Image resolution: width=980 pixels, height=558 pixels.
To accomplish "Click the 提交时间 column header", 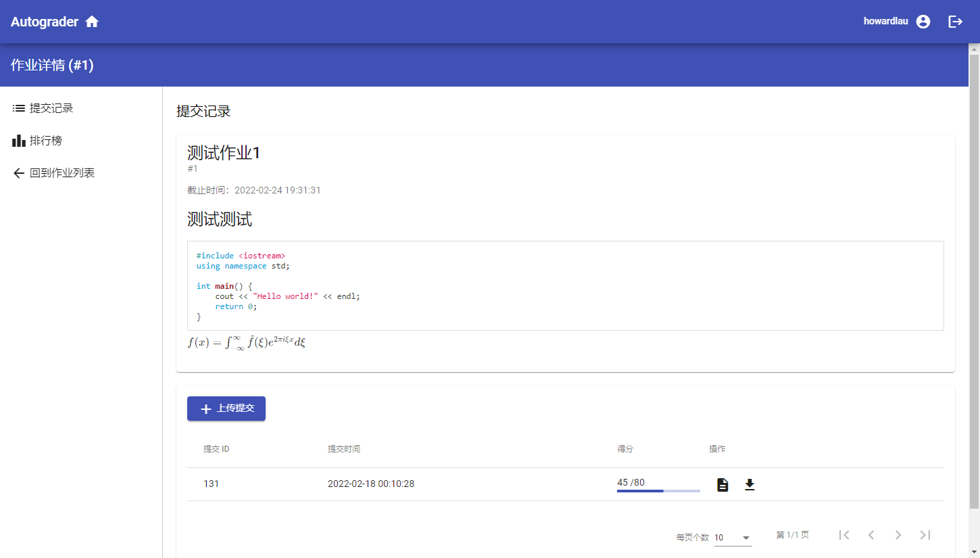I will [x=344, y=449].
